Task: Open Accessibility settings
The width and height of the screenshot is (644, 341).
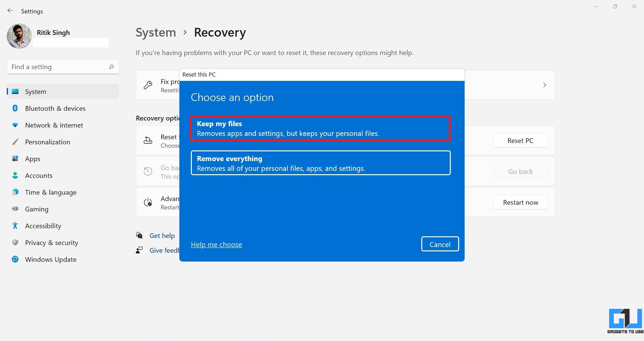Action: 63,226
